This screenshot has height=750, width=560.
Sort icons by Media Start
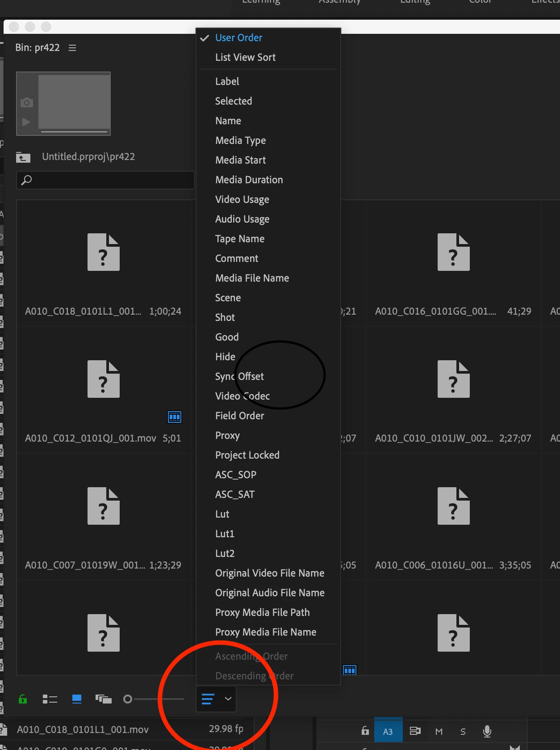[x=268, y=160]
